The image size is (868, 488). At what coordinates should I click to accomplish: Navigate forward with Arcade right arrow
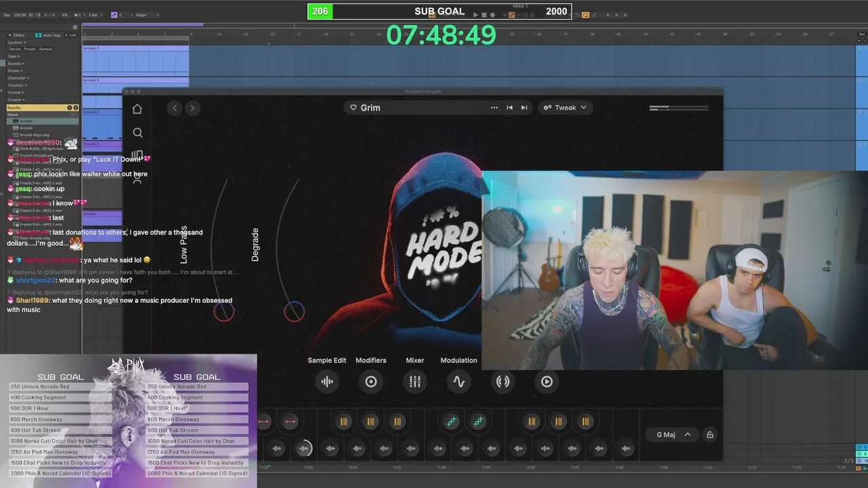tap(192, 108)
